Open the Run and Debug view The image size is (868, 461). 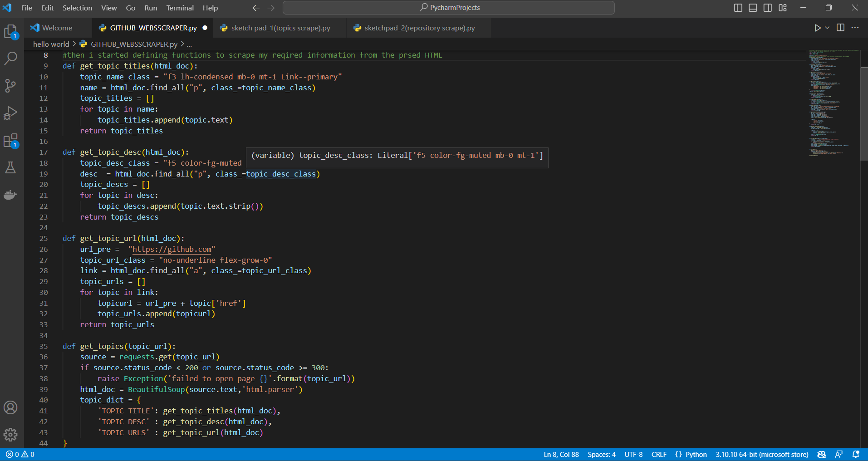point(10,113)
